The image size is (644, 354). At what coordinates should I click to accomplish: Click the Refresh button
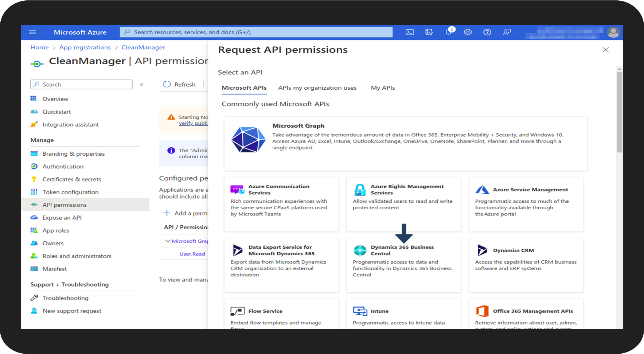(179, 85)
